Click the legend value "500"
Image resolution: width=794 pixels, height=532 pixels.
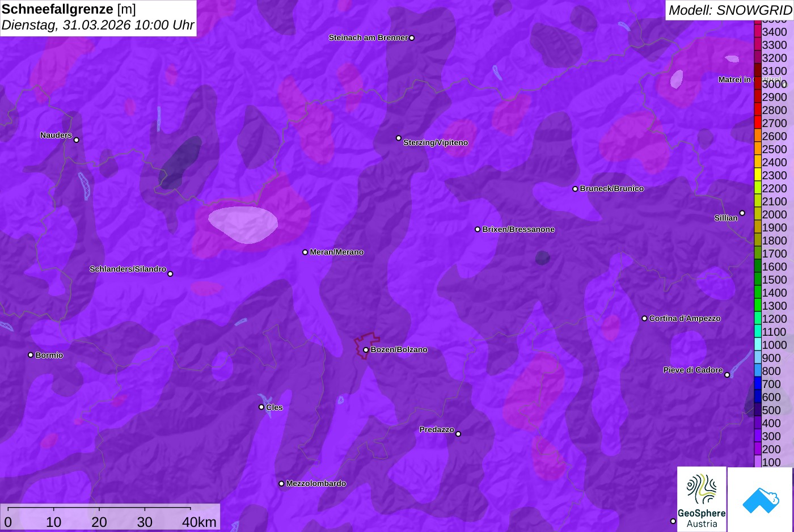[x=771, y=410]
